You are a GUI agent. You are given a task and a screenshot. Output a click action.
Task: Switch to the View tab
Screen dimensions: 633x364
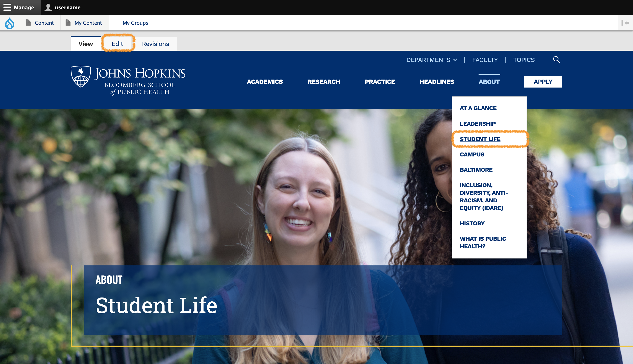click(86, 44)
